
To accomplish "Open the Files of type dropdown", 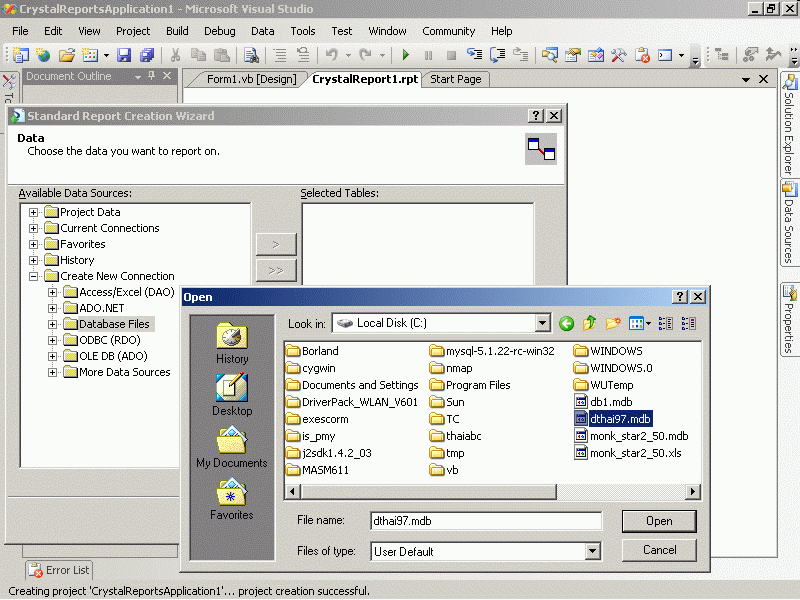I will [592, 551].
